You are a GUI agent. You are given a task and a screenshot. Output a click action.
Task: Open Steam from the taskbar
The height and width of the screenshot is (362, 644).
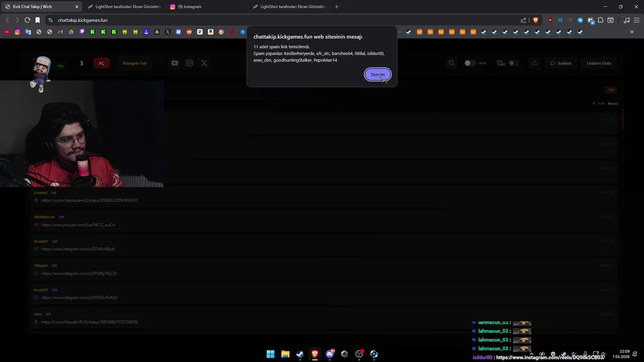pos(300,354)
